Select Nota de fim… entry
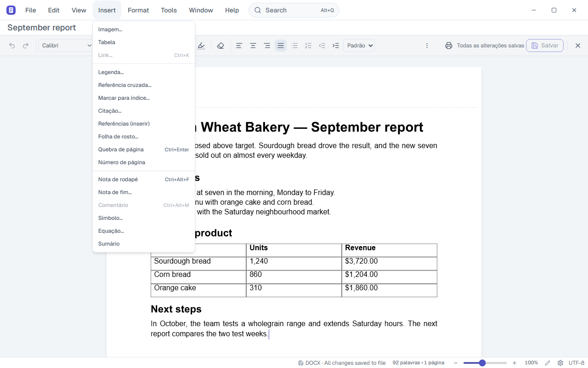The image size is (588, 368). pos(144,192)
